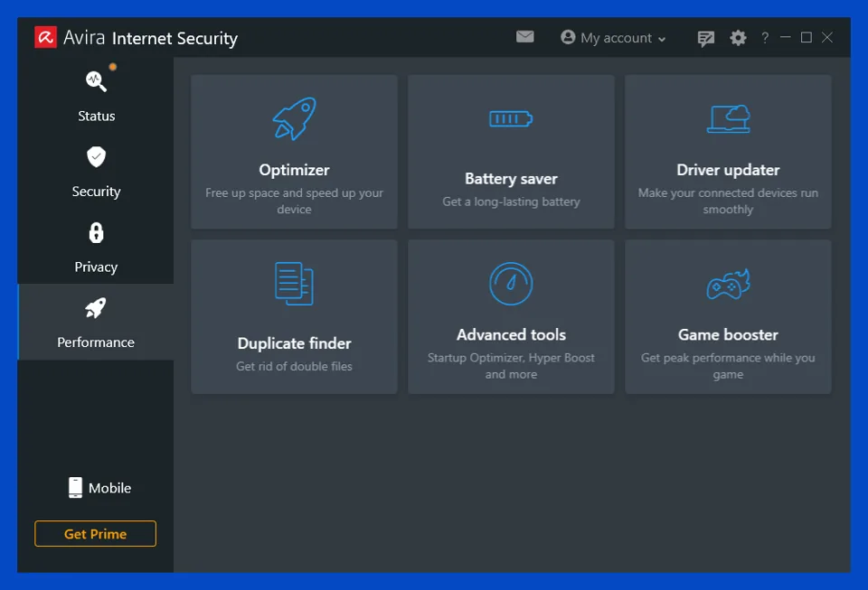Viewport: 868px width, 590px height.
Task: Switch to the Status section
Action: [x=96, y=95]
